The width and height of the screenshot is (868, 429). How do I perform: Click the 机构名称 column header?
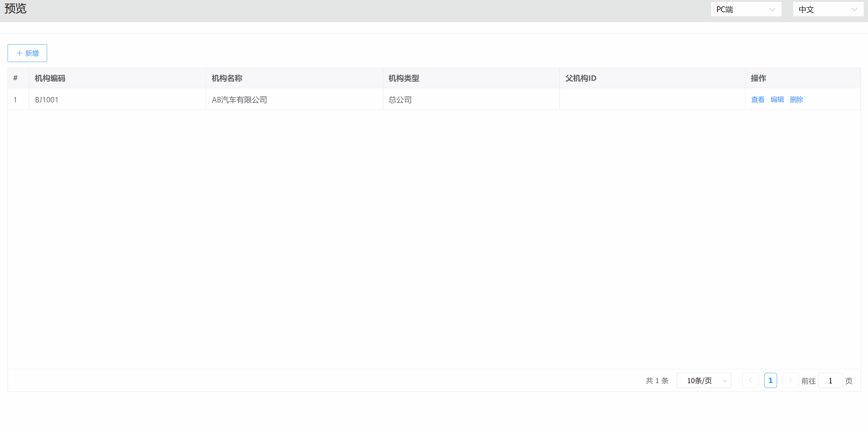coord(227,78)
